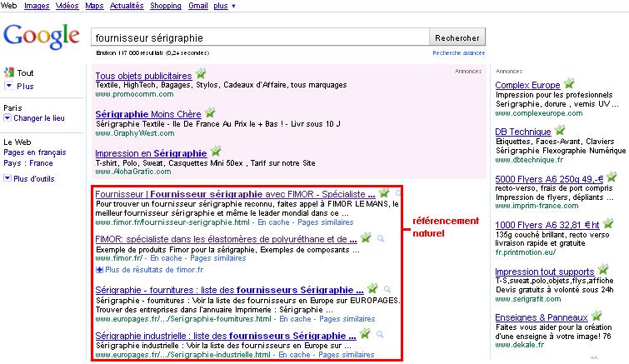
Task: Click star icon beside Sérigraphie Moins Chère
Action: pos(210,112)
